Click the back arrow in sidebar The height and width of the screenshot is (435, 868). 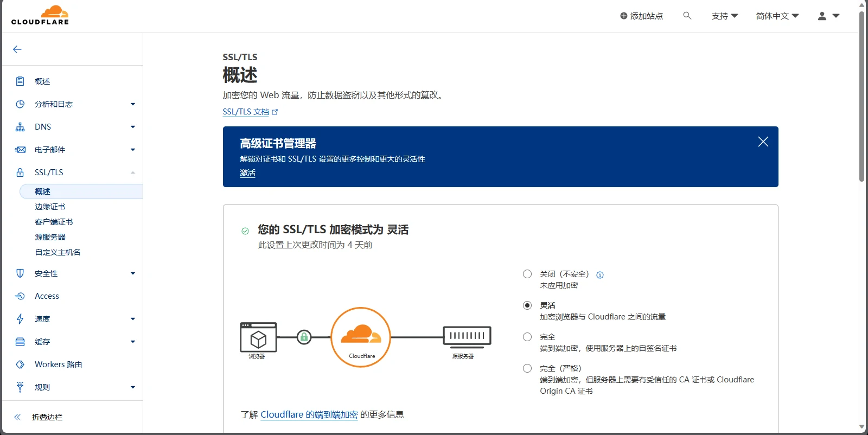tap(17, 49)
